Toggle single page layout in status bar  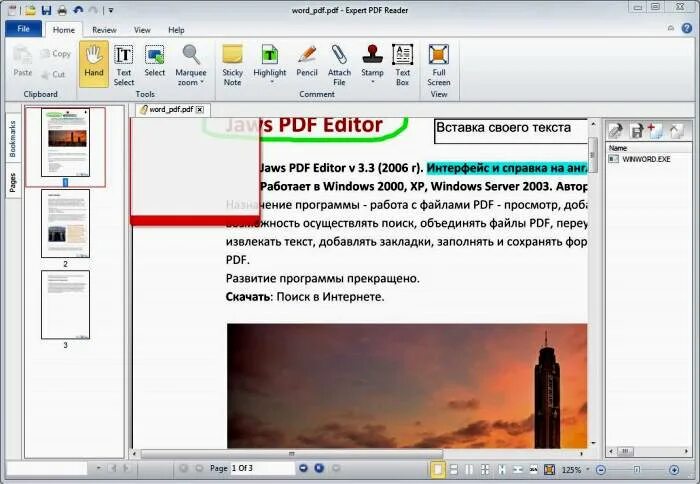[438, 469]
